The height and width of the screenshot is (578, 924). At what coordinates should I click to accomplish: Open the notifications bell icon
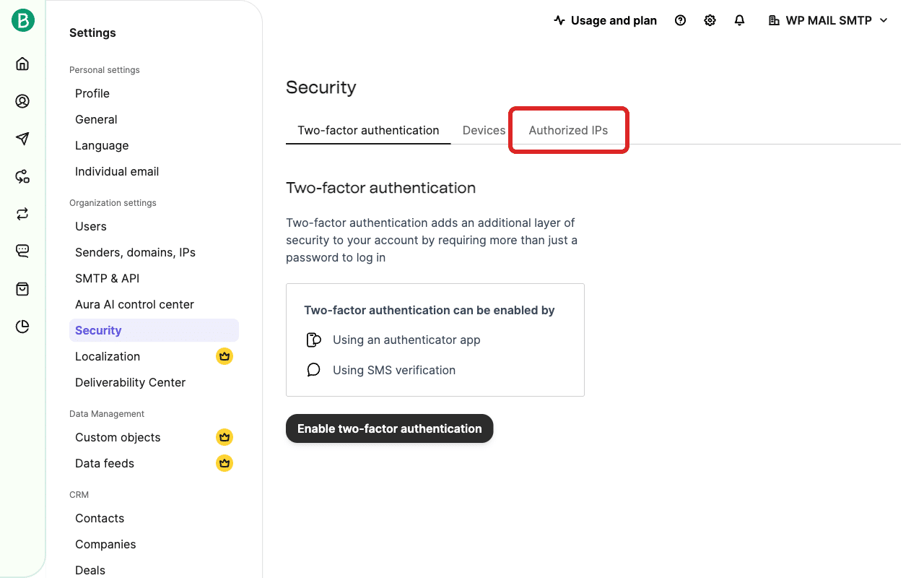point(739,20)
